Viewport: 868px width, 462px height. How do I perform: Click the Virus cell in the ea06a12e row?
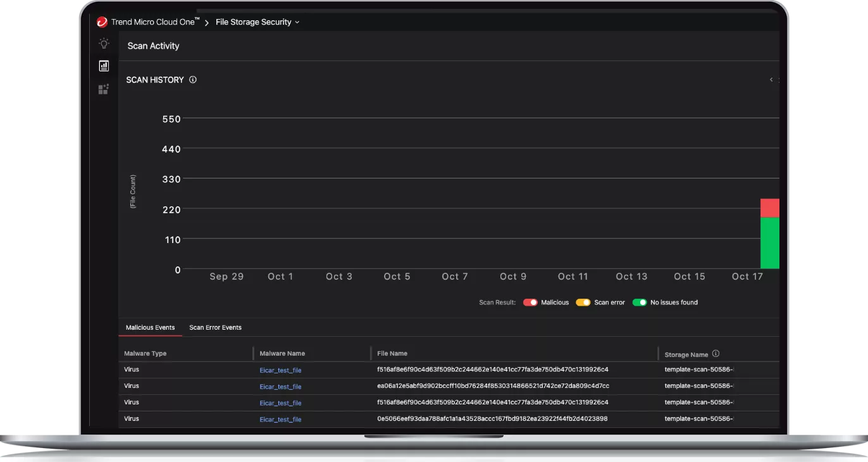[132, 386]
